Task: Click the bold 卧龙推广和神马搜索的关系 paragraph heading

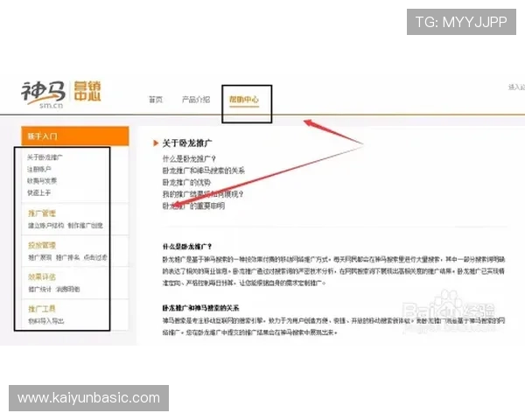Action: coord(201,308)
